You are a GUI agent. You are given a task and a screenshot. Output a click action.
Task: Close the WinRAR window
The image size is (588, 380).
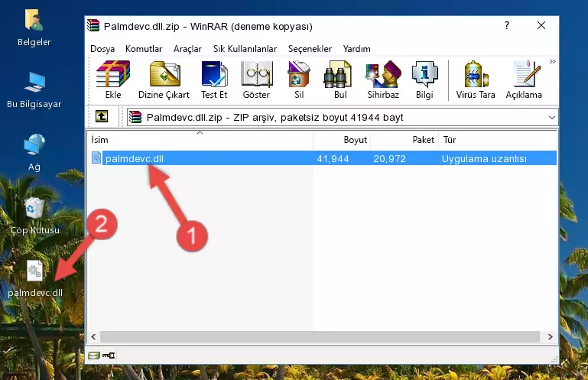point(541,25)
